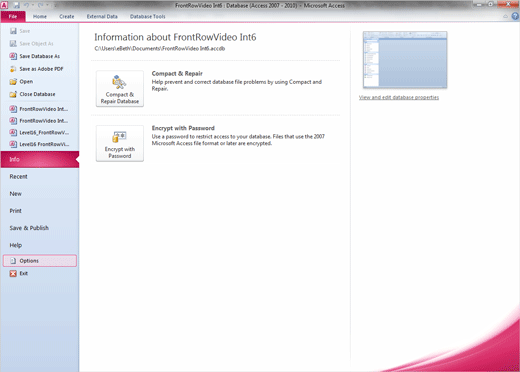520x372 pixels.
Task: Click the Open label in sidebar
Action: click(26, 82)
